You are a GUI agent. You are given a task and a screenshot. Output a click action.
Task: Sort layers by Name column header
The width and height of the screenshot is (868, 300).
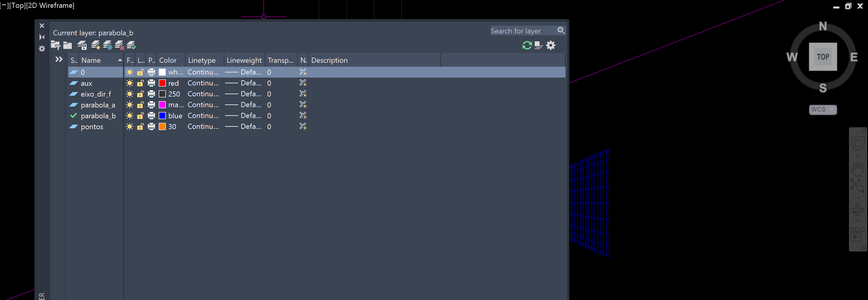pos(101,60)
